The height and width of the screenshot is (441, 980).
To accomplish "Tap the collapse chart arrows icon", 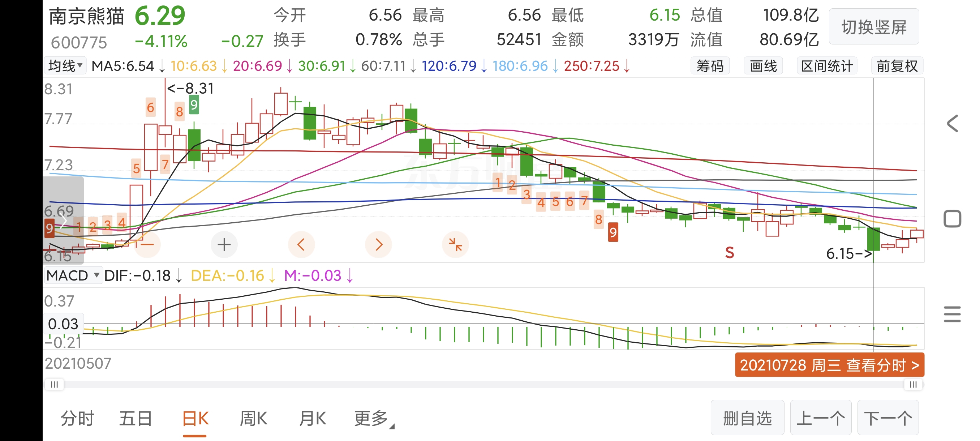I will (x=455, y=245).
